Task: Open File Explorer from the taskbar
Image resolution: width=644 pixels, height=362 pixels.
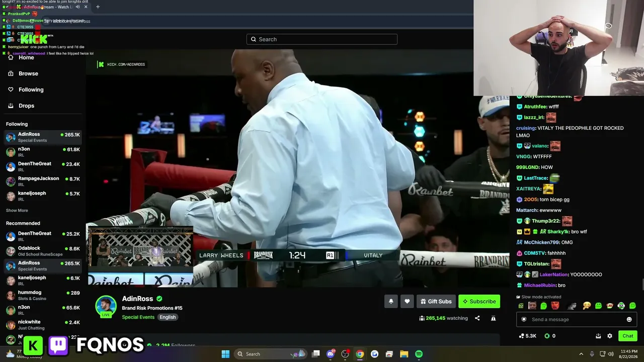Action: 404,354
